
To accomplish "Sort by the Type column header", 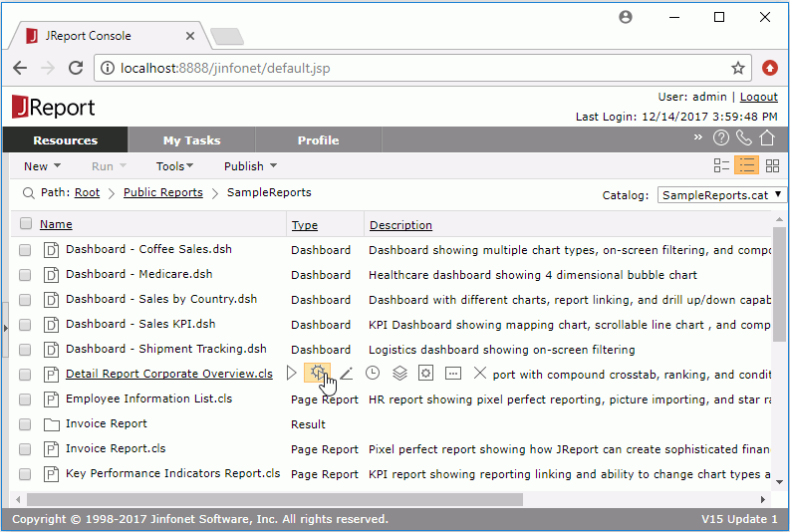I will tap(304, 225).
